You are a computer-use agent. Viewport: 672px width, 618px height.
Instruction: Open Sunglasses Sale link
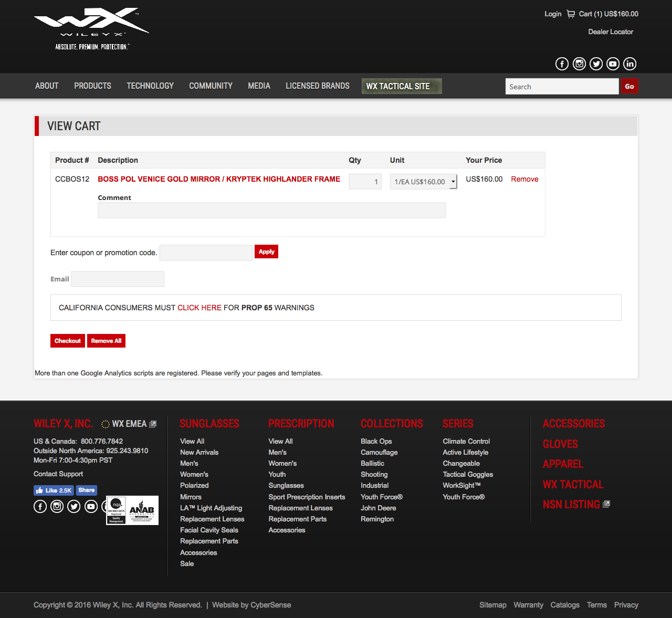[187, 564]
